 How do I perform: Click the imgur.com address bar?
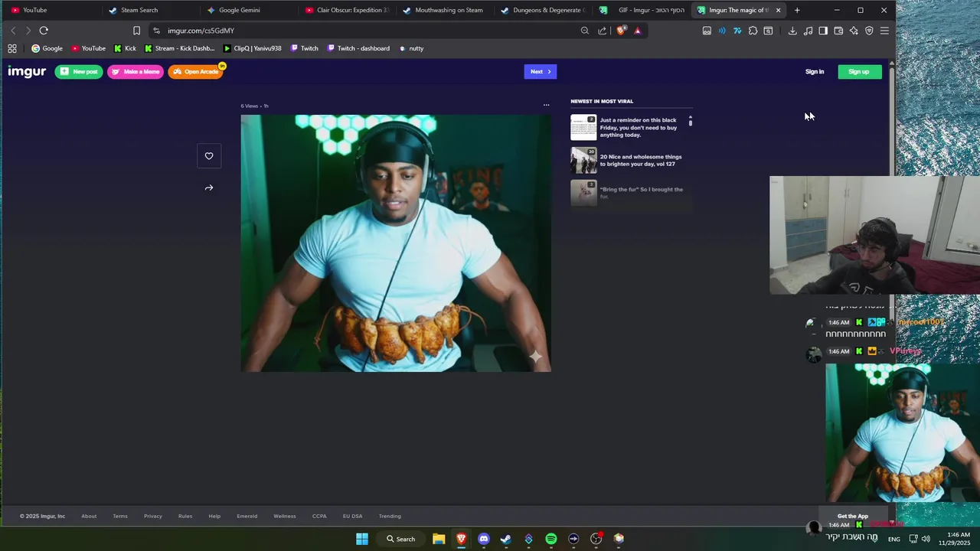(367, 31)
